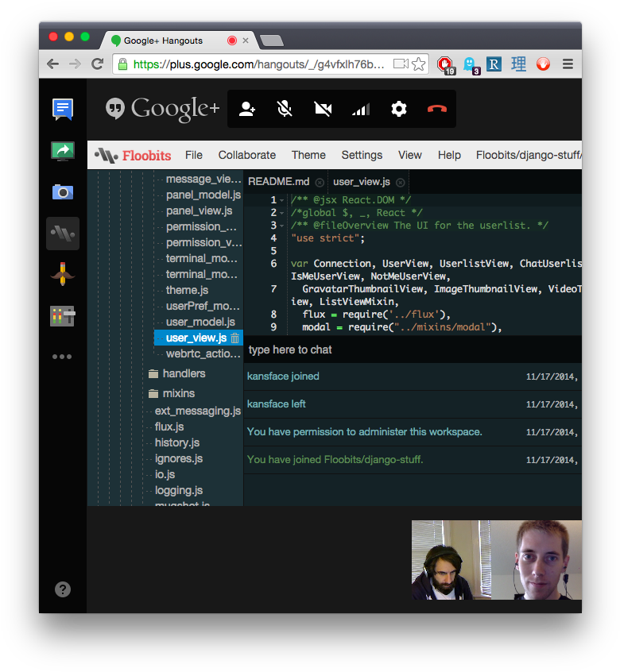Open the Capture camera app icon
Viewport: 620px width, 672px height.
[x=63, y=192]
